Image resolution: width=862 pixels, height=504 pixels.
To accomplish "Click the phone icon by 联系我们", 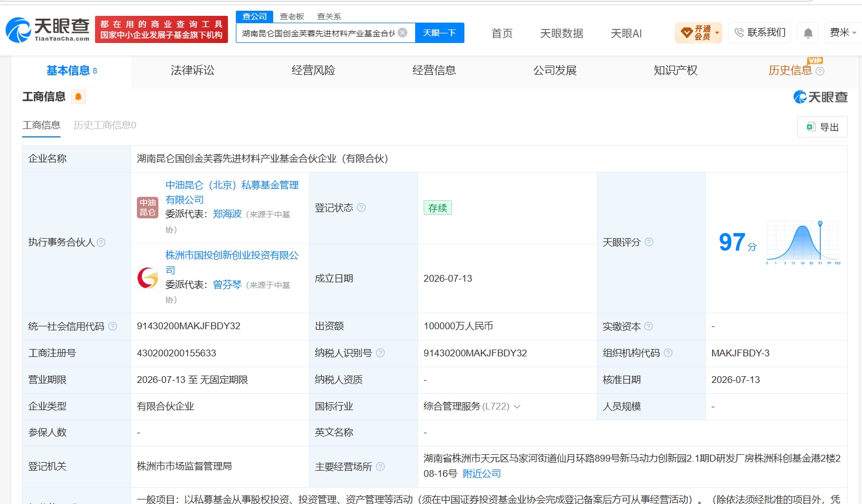I will pyautogui.click(x=739, y=33).
